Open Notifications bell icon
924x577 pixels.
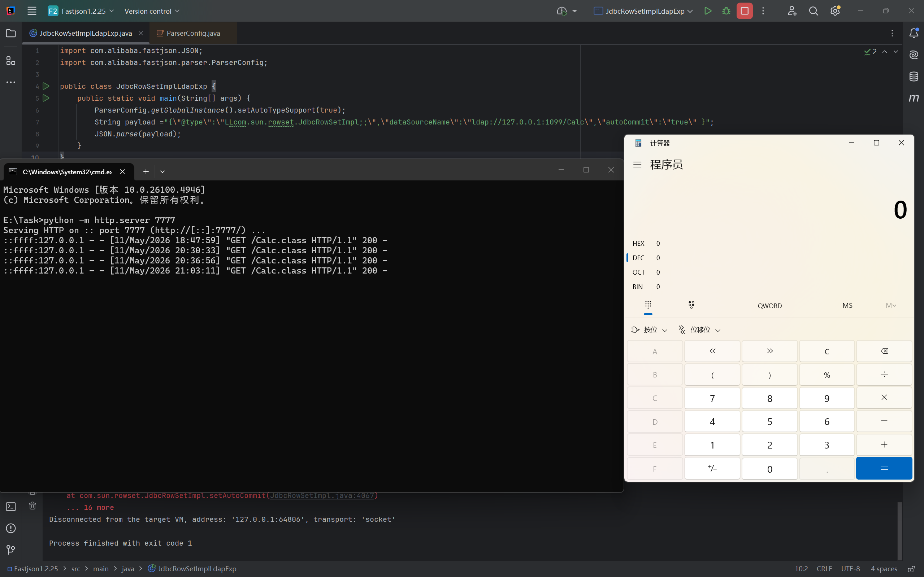point(914,33)
